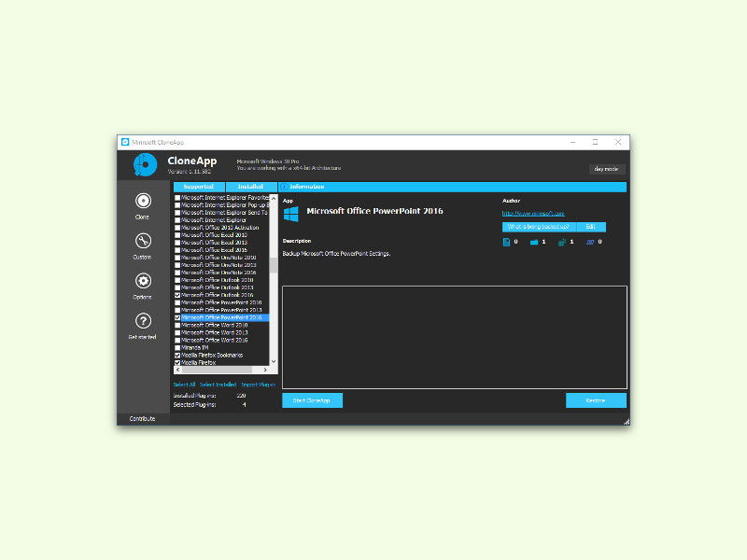The width and height of the screenshot is (747, 560).
Task: Open the Custom wrench icon
Action: pos(143,241)
